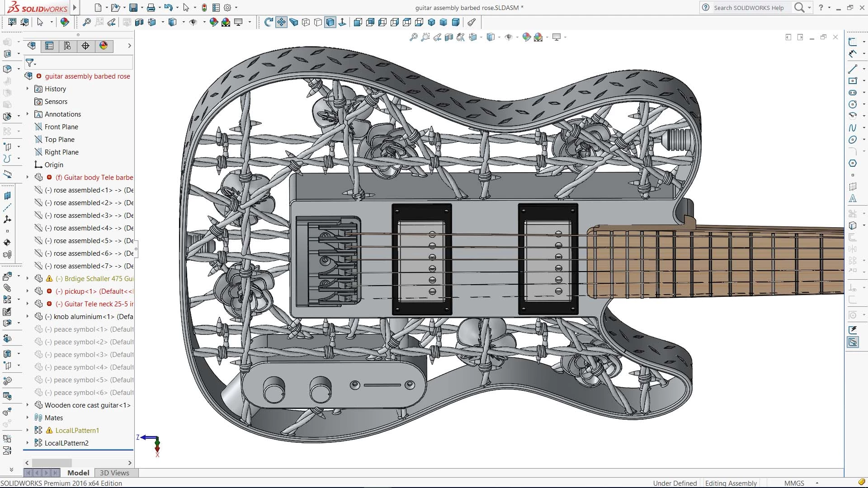
Task: Switch to the 3D Views tab
Action: tap(114, 473)
